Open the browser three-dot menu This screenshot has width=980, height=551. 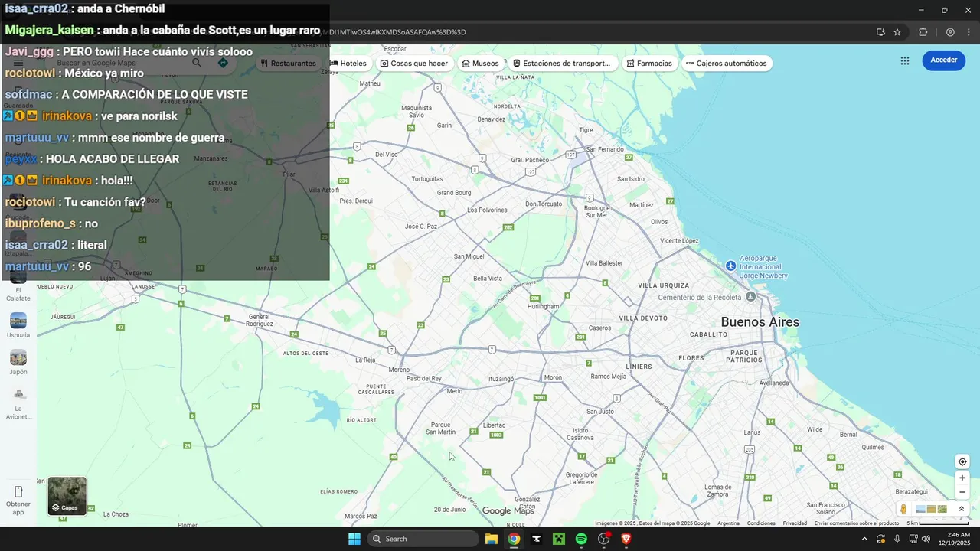coord(969,32)
